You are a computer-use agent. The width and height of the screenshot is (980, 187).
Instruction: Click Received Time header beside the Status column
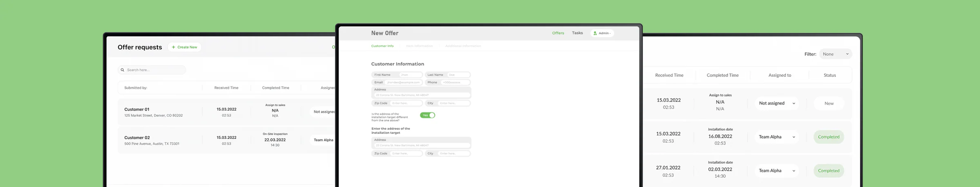coord(669,75)
